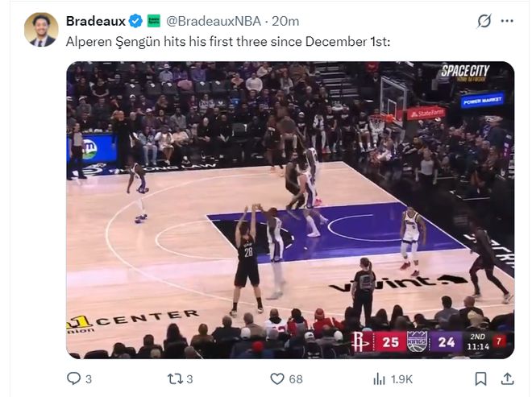
Task: Click the repost count number 3
Action: pyautogui.click(x=189, y=379)
